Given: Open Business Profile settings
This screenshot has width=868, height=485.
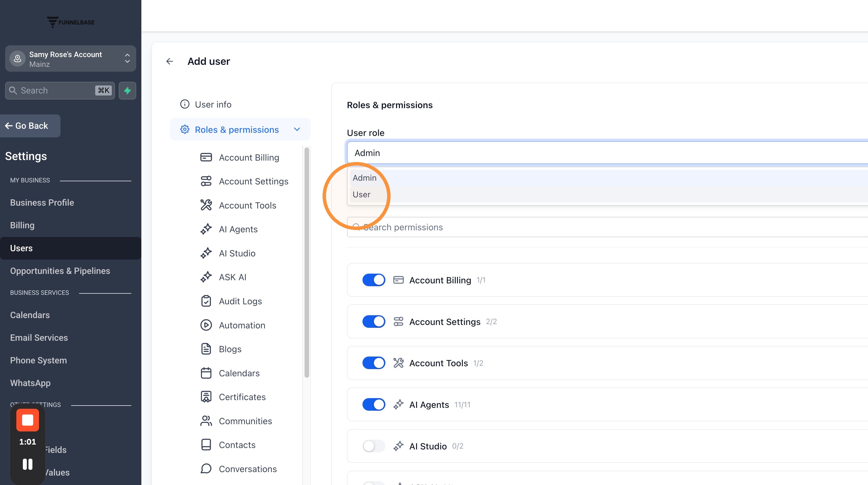Looking at the screenshot, I should coord(42,202).
